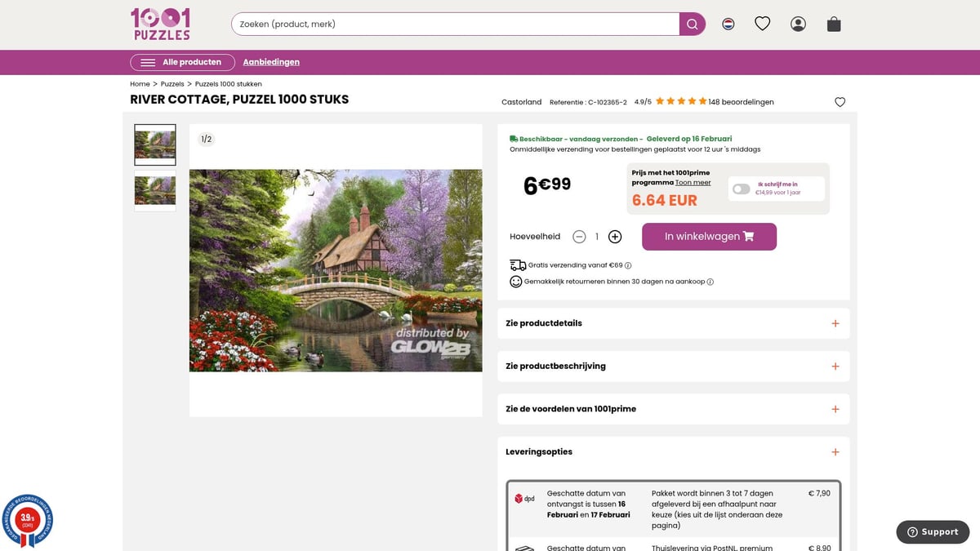Viewport: 980px width, 551px height.
Task: Open wishlist heart icon in header
Action: point(762,24)
